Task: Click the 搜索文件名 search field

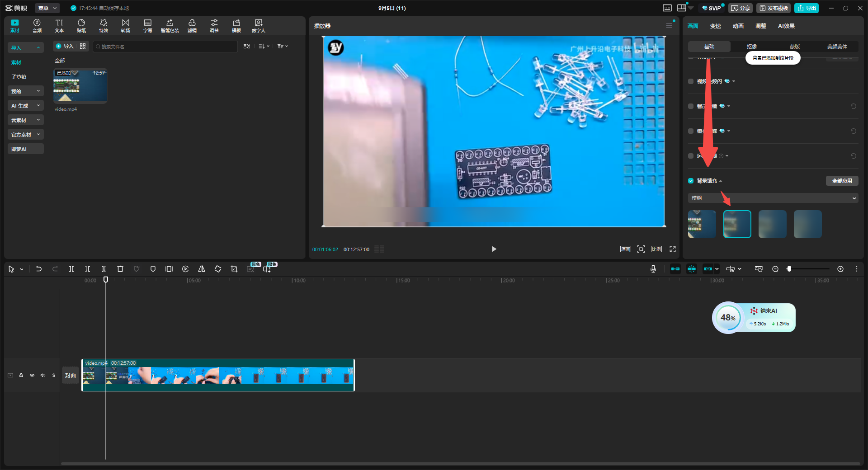Action: coord(165,46)
